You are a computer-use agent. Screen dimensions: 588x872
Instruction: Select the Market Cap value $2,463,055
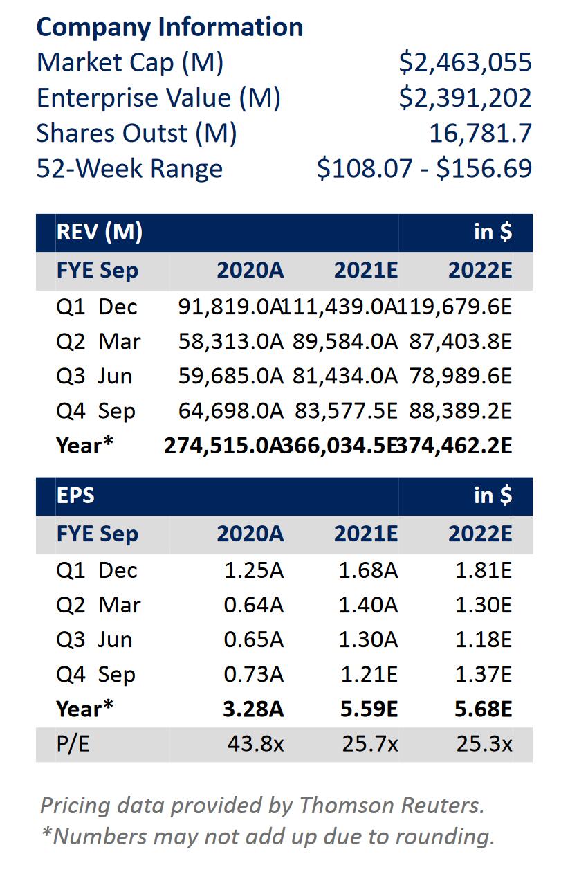tap(465, 62)
